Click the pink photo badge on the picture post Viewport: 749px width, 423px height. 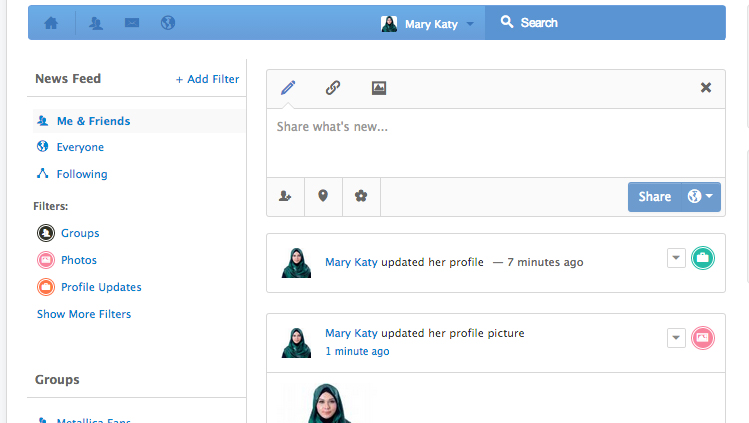pyautogui.click(x=703, y=338)
